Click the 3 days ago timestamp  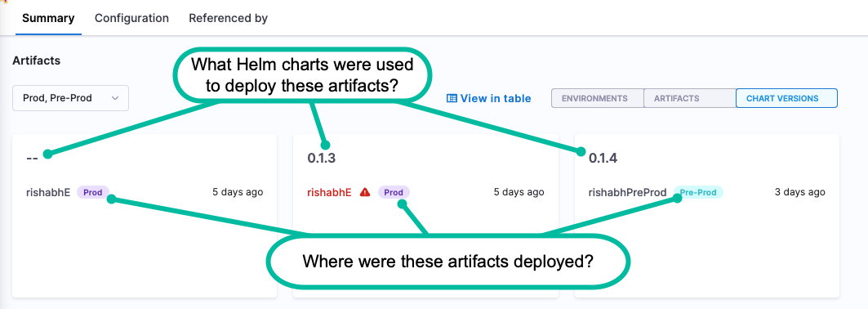tap(800, 192)
